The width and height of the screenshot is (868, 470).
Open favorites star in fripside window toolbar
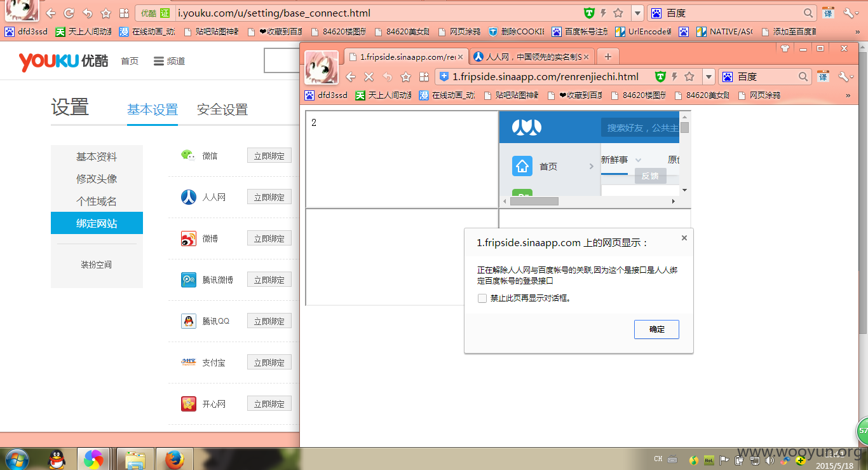tap(405, 77)
